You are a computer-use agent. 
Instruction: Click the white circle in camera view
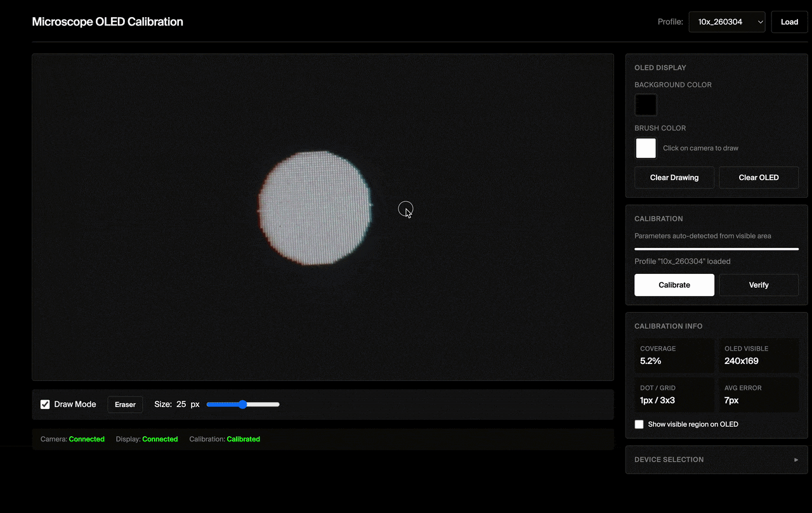click(x=315, y=207)
